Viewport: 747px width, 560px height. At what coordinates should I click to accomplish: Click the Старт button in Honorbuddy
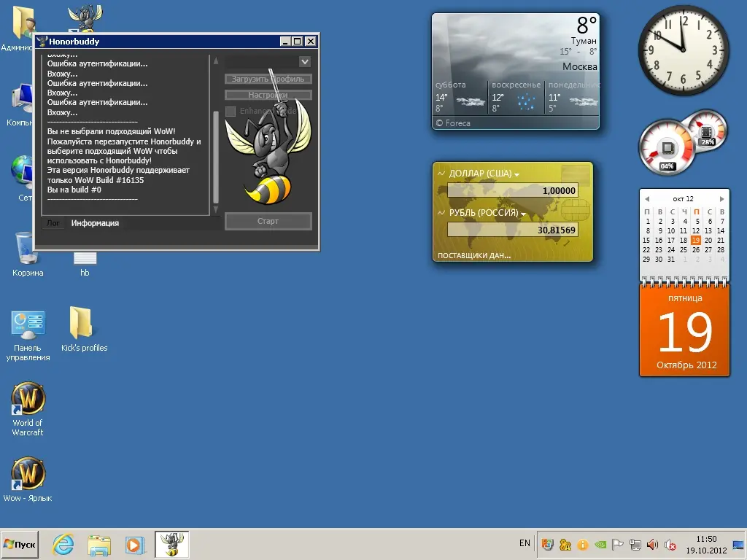point(268,221)
